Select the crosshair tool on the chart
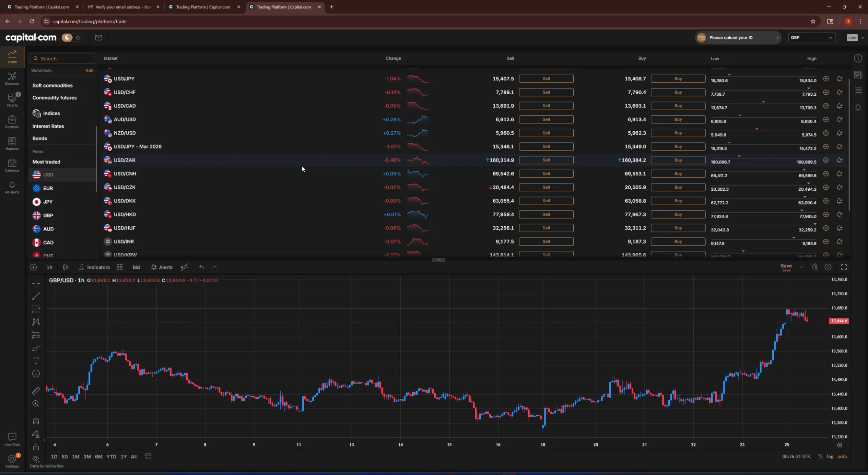 [x=36, y=283]
